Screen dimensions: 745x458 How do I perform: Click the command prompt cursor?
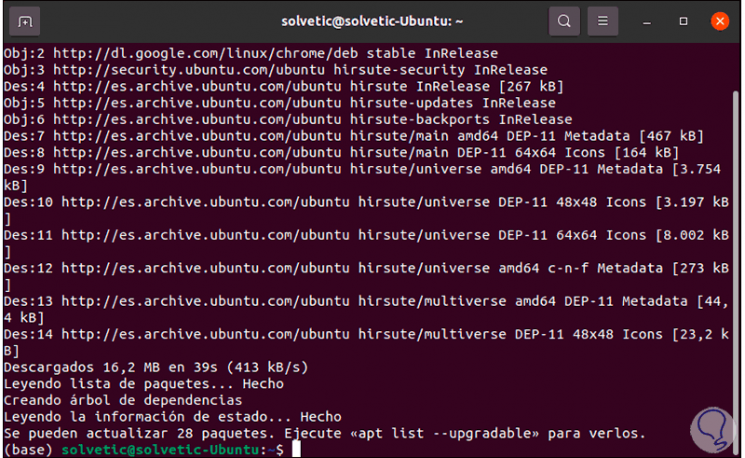tap(296, 449)
